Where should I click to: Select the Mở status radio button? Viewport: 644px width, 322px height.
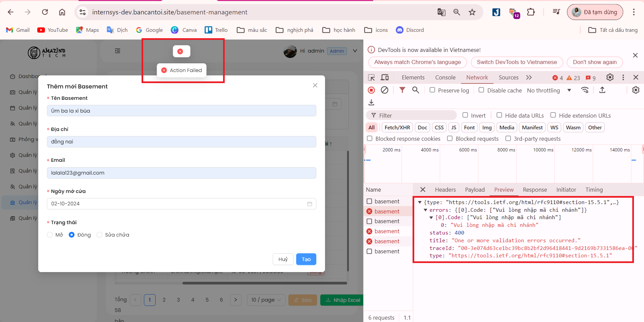50,235
